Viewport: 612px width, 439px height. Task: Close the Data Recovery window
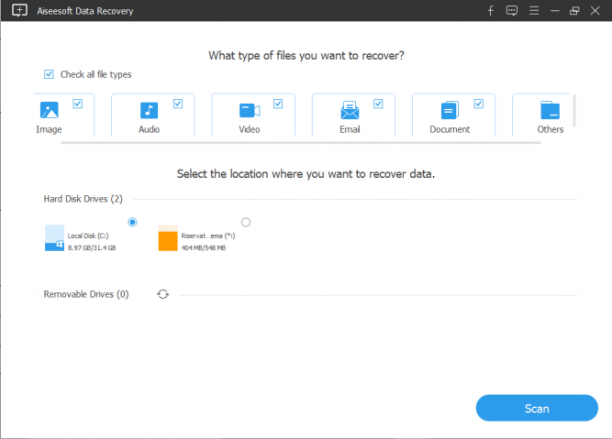[x=595, y=11]
